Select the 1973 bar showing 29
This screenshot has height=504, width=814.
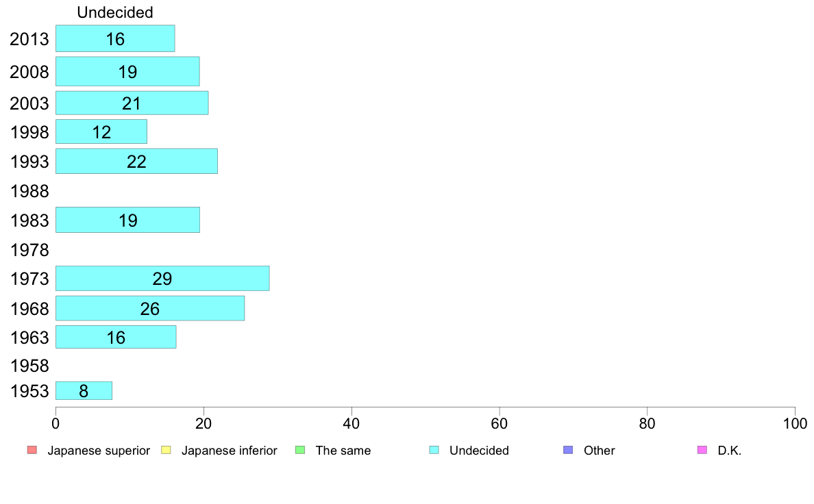162,278
